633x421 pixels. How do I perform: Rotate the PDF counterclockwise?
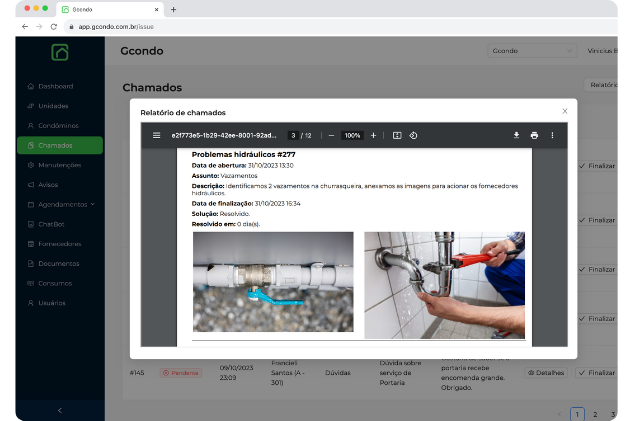[x=413, y=135]
